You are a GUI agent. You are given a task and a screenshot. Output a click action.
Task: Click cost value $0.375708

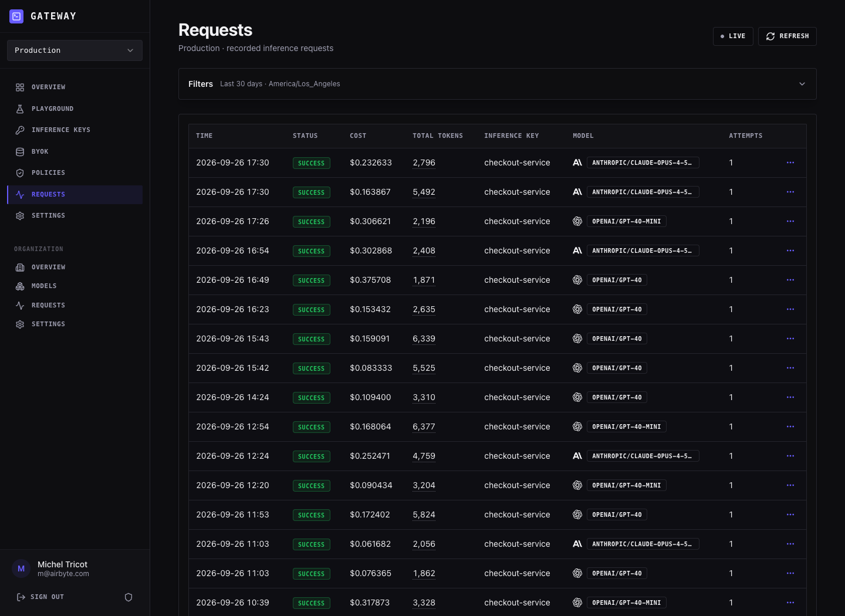pyautogui.click(x=370, y=280)
